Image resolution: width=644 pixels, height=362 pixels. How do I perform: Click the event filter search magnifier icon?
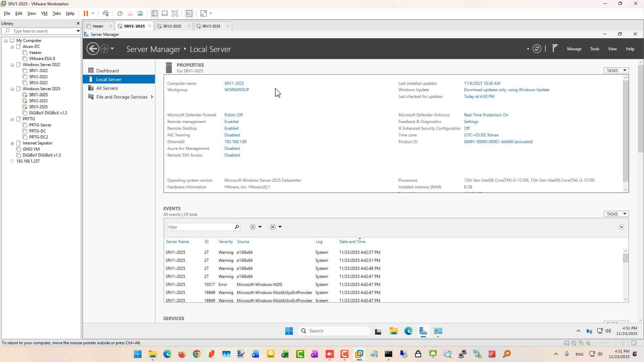click(x=237, y=227)
